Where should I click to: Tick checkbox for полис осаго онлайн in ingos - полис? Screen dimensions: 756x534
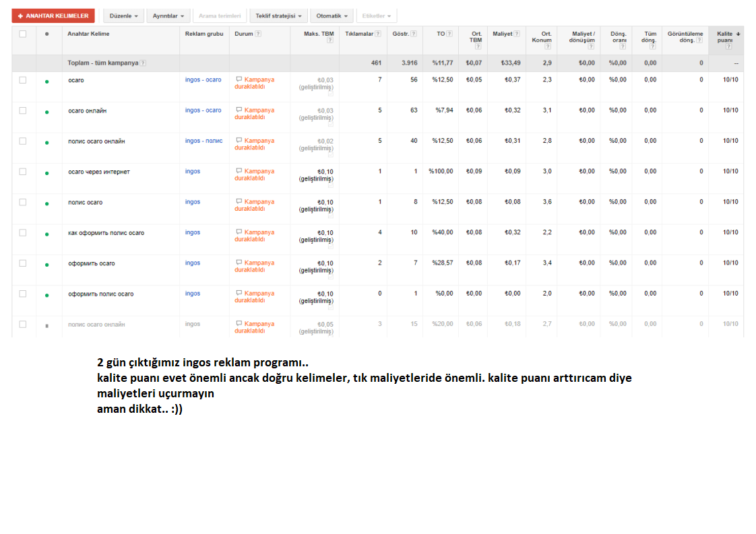pos(23,141)
